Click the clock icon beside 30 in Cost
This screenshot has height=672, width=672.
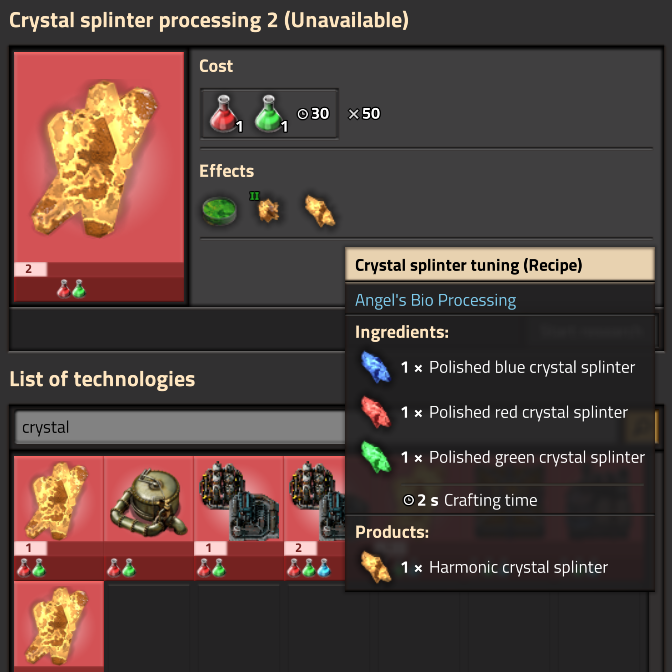(303, 114)
